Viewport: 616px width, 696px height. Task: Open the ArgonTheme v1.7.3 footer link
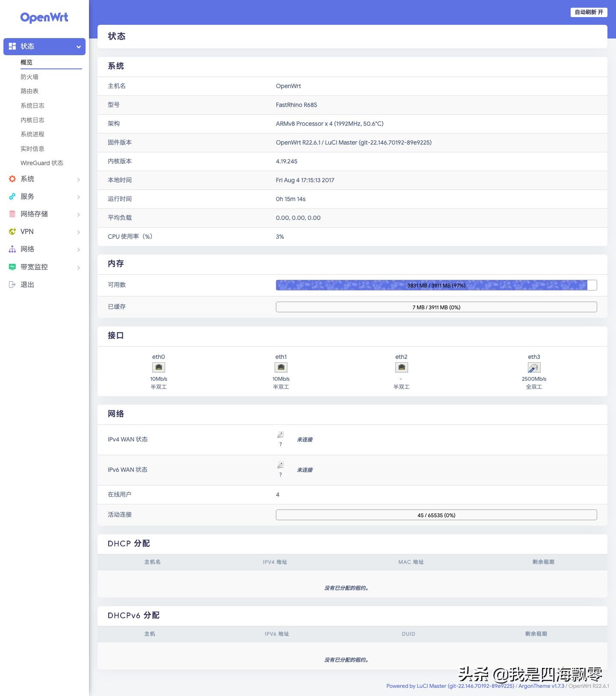coord(541,686)
